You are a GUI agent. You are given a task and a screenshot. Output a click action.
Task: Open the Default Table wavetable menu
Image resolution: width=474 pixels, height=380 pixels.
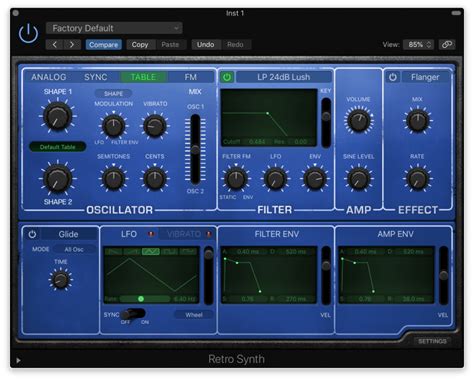click(57, 147)
